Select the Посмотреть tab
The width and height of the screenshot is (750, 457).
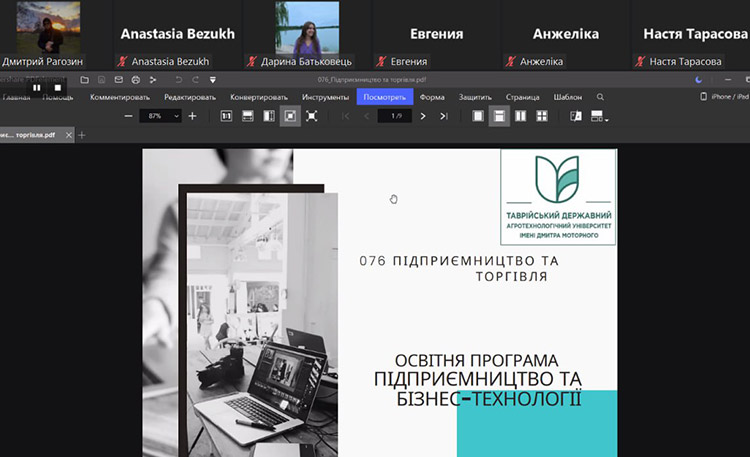[385, 97]
